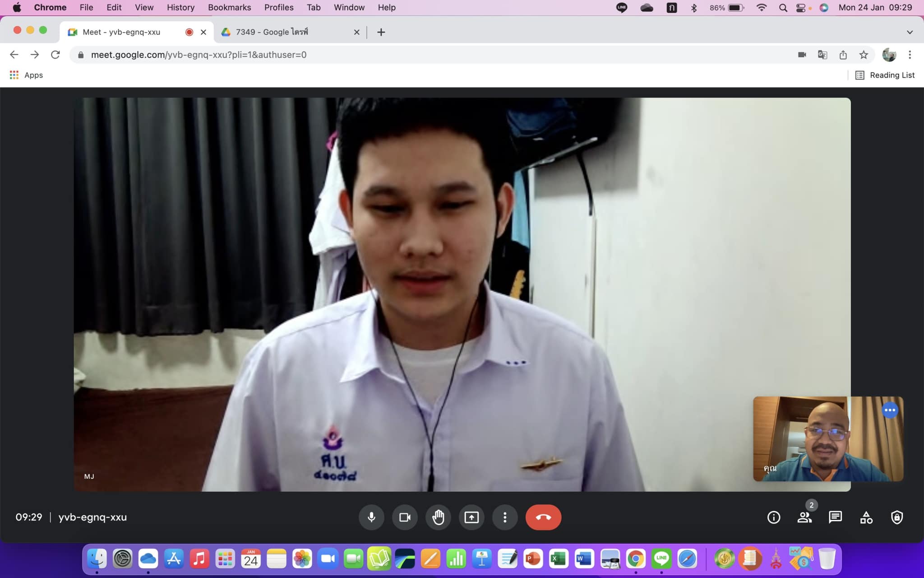The image size is (924, 578).
Task: Leave the call with red button
Action: [x=543, y=517]
